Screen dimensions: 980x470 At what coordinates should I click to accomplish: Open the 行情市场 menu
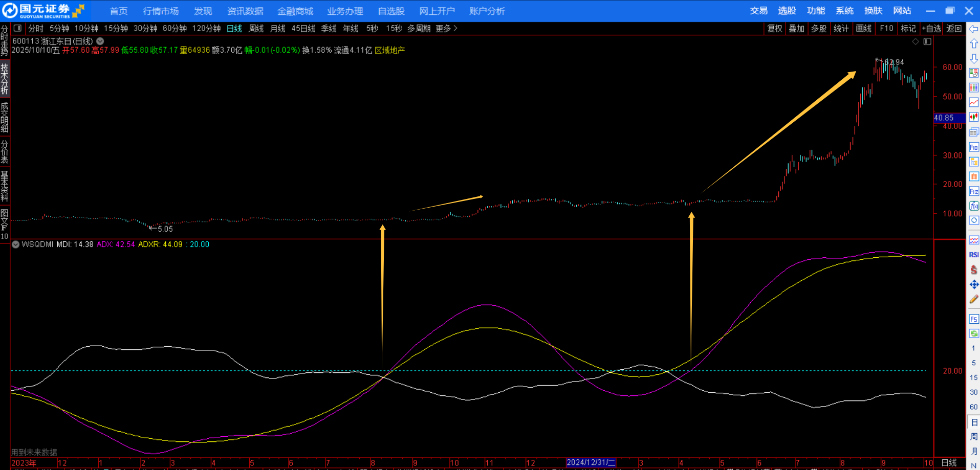(161, 11)
